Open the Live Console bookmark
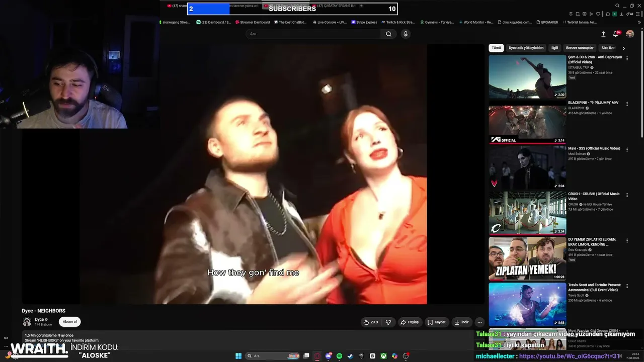The height and width of the screenshot is (362, 644). (x=330, y=22)
